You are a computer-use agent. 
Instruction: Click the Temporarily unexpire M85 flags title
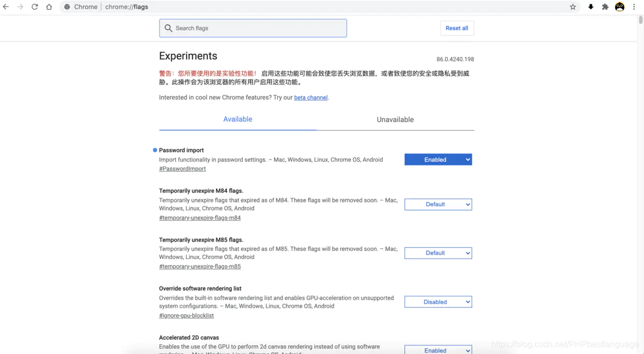click(x=201, y=240)
